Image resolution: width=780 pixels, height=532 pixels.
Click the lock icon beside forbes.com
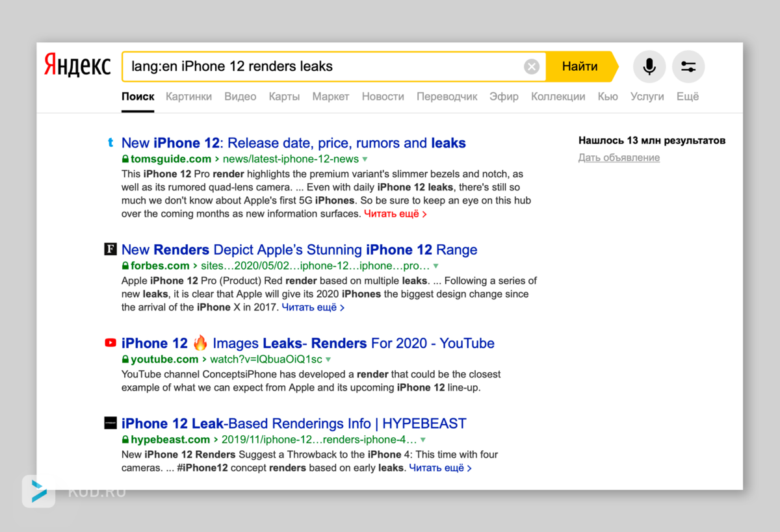pos(125,266)
